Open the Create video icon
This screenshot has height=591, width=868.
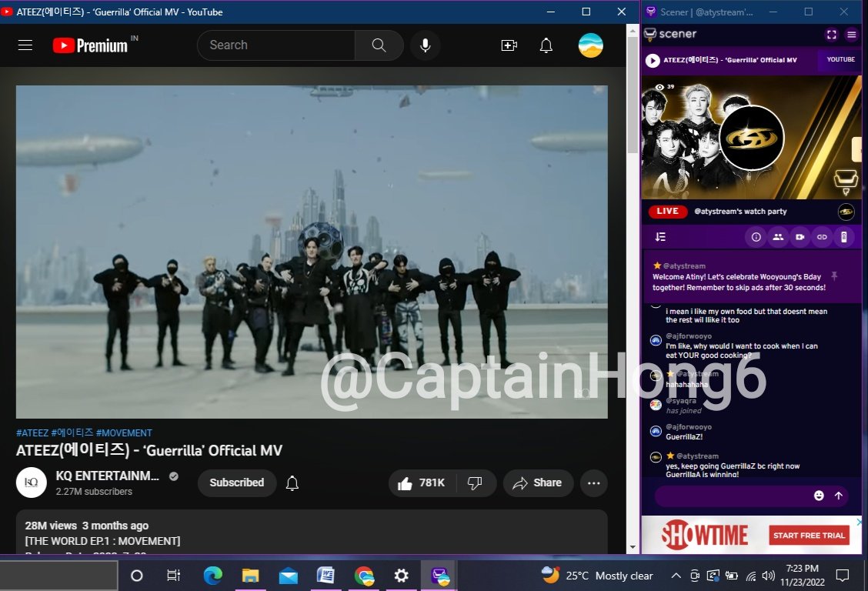tap(509, 45)
